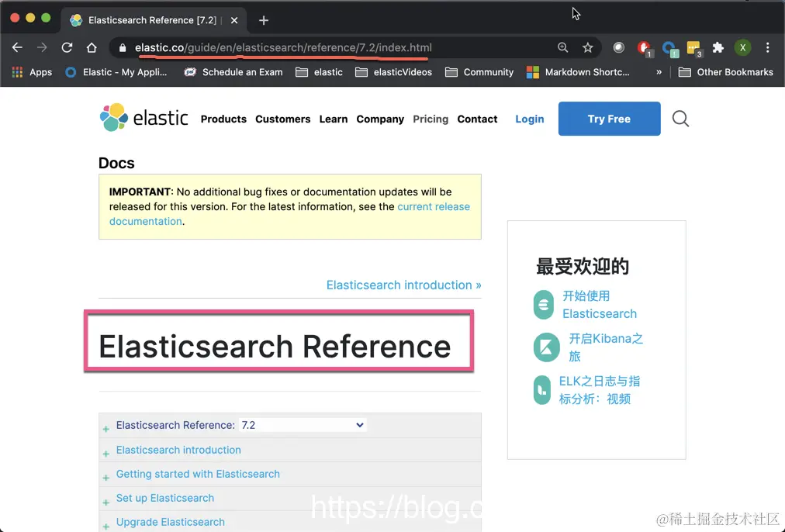Click the Elasticsearch product icon in sidebar
The image size is (785, 532).
(543, 304)
